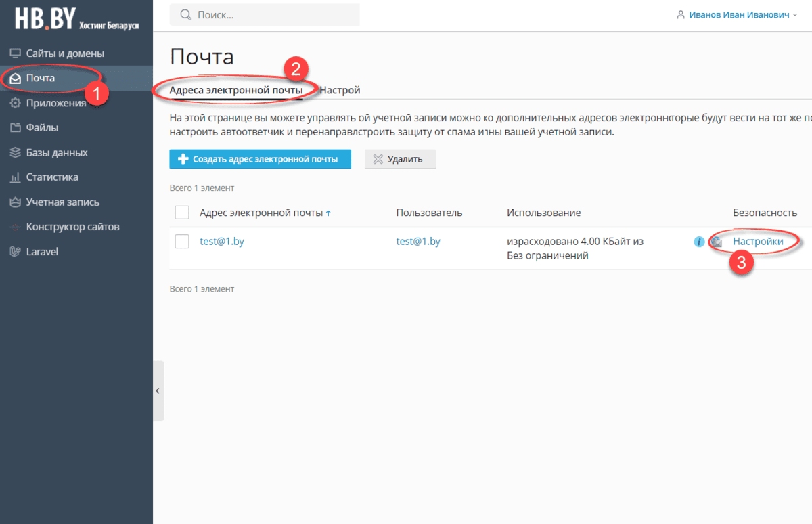The width and height of the screenshot is (812, 524).
Task: Click the Создать адрес электронной почты button
Action: 260,159
